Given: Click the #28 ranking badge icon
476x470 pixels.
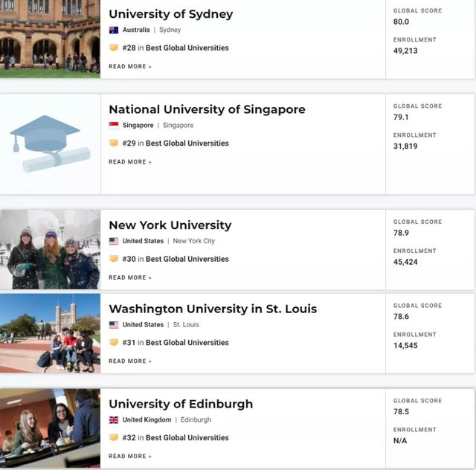Looking at the screenshot, I should point(114,48).
